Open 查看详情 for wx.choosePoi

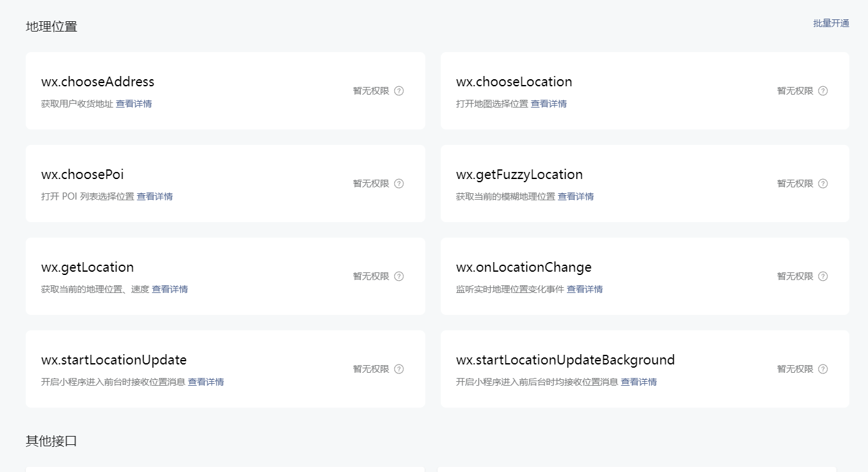[154, 196]
